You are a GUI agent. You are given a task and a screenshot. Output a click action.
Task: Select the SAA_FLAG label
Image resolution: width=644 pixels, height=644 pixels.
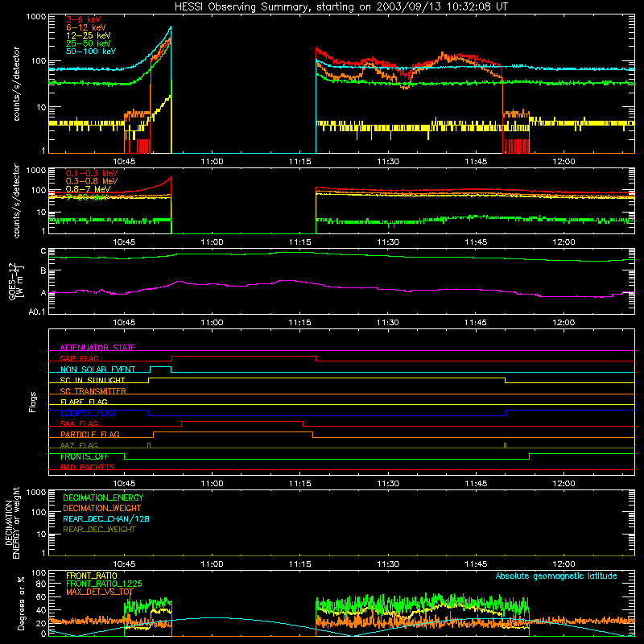click(79, 423)
